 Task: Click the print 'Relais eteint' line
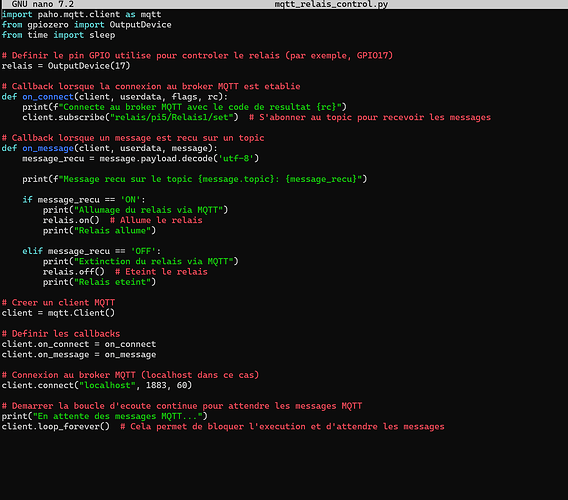pyautogui.click(x=99, y=282)
